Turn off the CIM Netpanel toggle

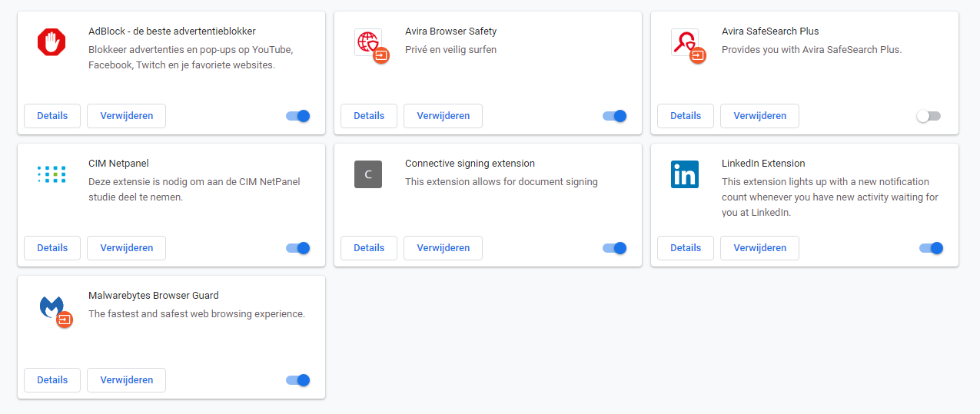[x=298, y=248]
